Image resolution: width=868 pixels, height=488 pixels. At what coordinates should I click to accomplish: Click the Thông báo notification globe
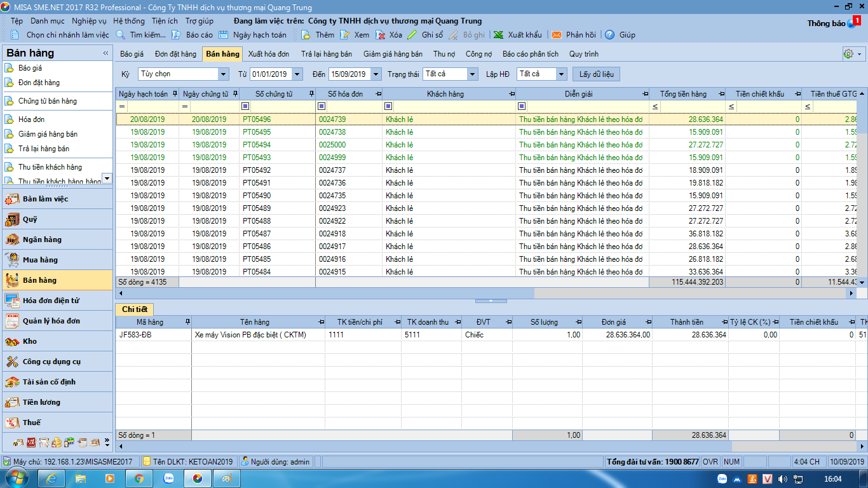click(x=852, y=23)
